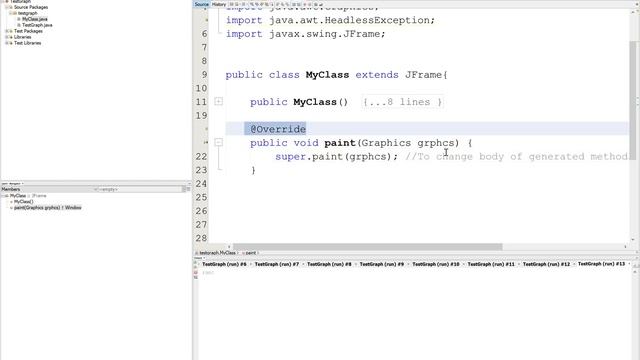Switch to the Source editor view
Image resolution: width=640 pixels, height=360 pixels.
click(x=202, y=4)
